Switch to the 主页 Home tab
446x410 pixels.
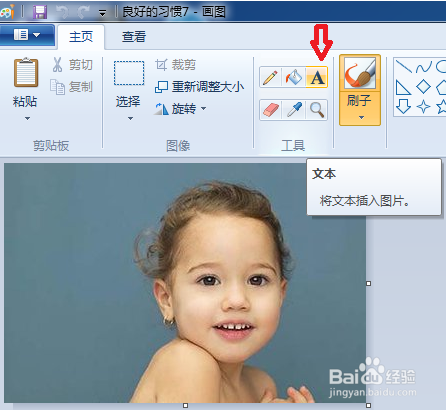(x=81, y=37)
